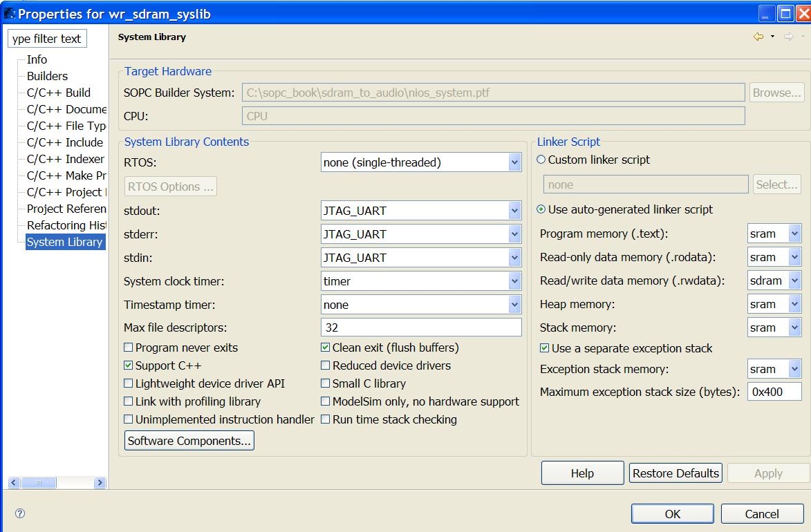The height and width of the screenshot is (532, 811).
Task: Enable Program never exits checkbox
Action: pos(129,348)
